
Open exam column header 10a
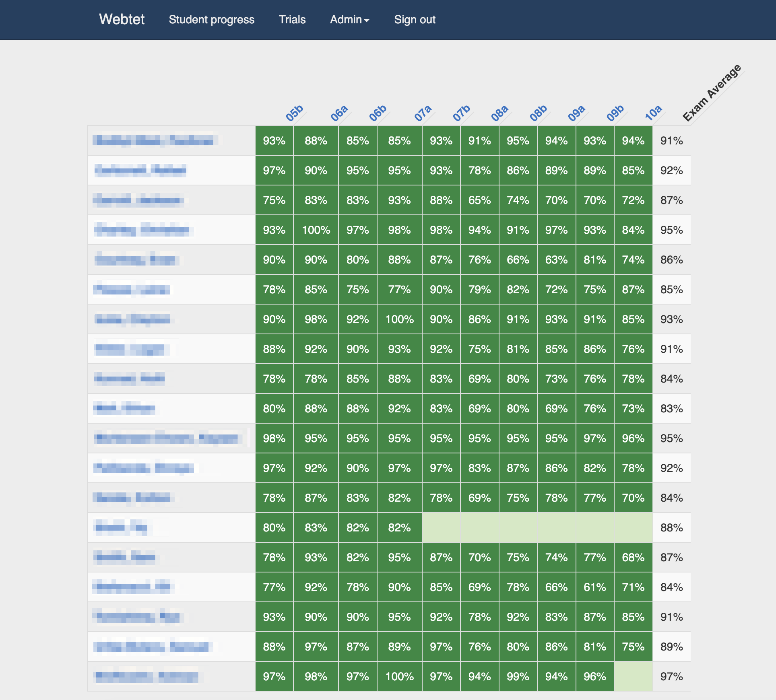[654, 113]
